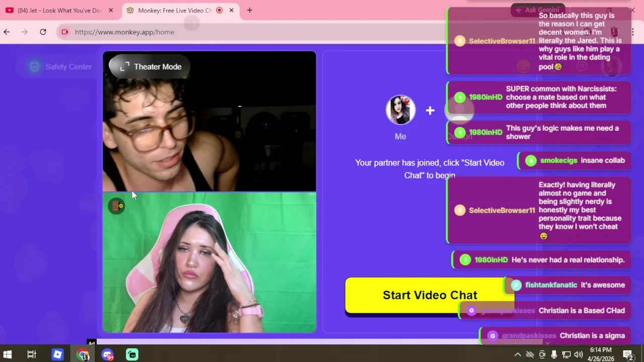
Task: Click "This guy's logic makes me need a shower"
Action: point(539,132)
